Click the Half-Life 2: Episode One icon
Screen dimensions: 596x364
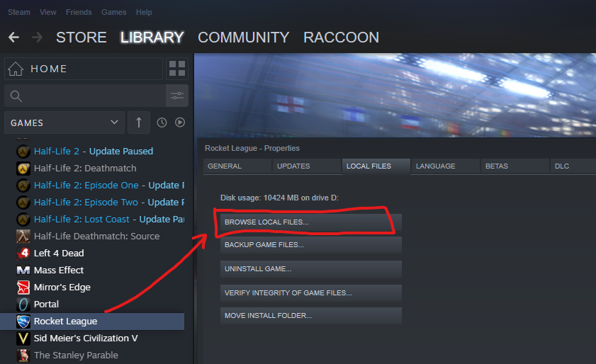click(x=23, y=186)
